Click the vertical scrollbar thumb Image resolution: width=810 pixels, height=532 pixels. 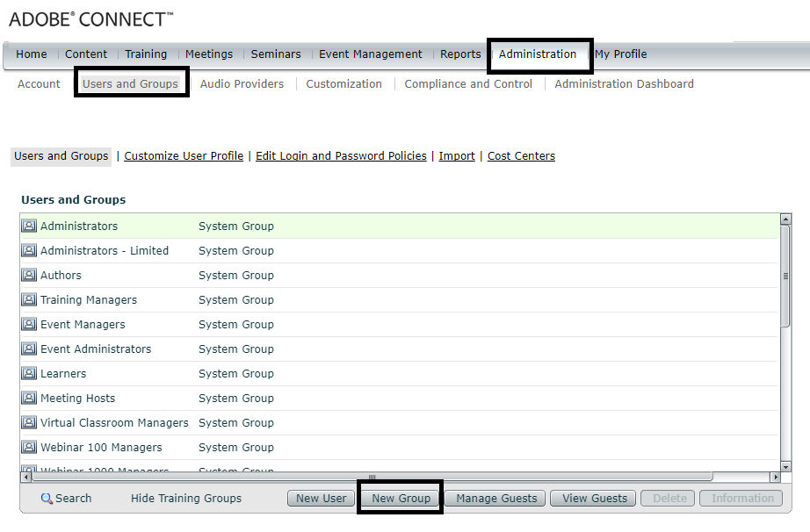click(x=785, y=276)
